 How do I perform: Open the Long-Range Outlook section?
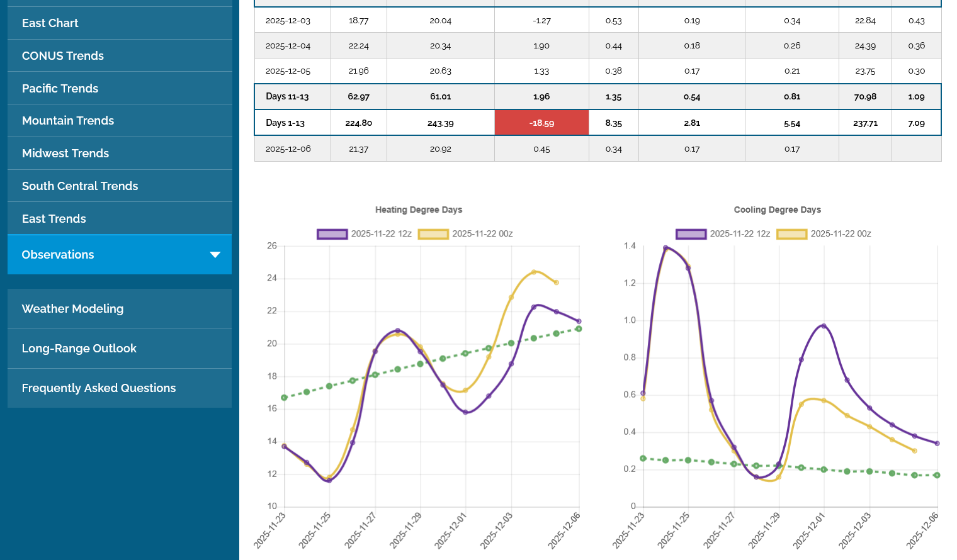(79, 349)
